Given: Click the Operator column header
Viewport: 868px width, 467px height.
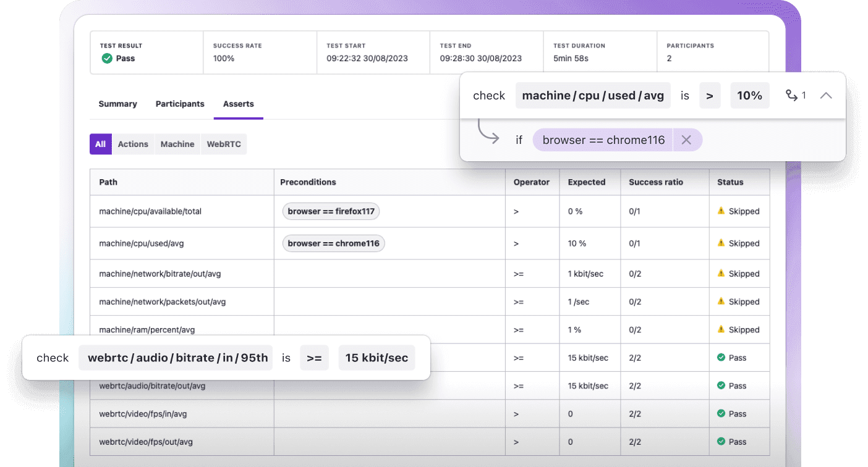Looking at the screenshot, I should (x=532, y=182).
